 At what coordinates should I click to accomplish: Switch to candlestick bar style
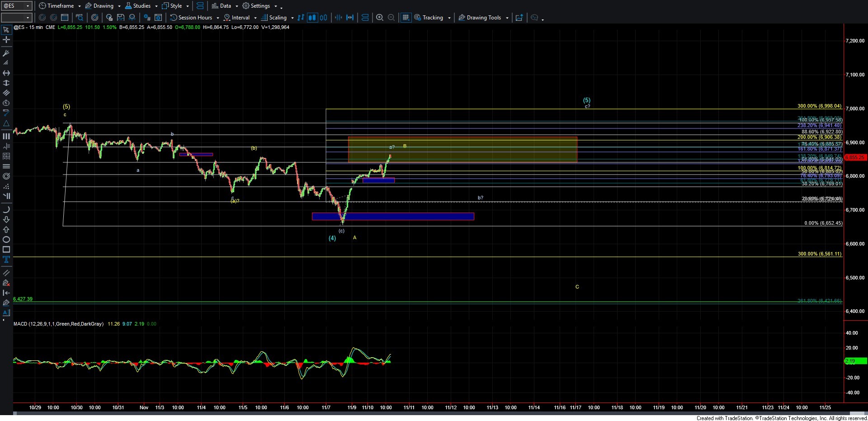(312, 18)
